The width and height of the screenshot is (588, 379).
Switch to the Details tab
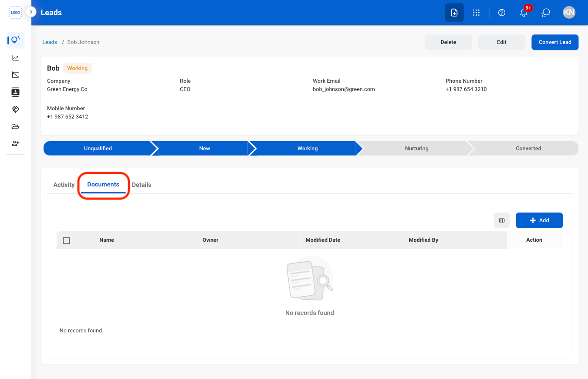142,185
